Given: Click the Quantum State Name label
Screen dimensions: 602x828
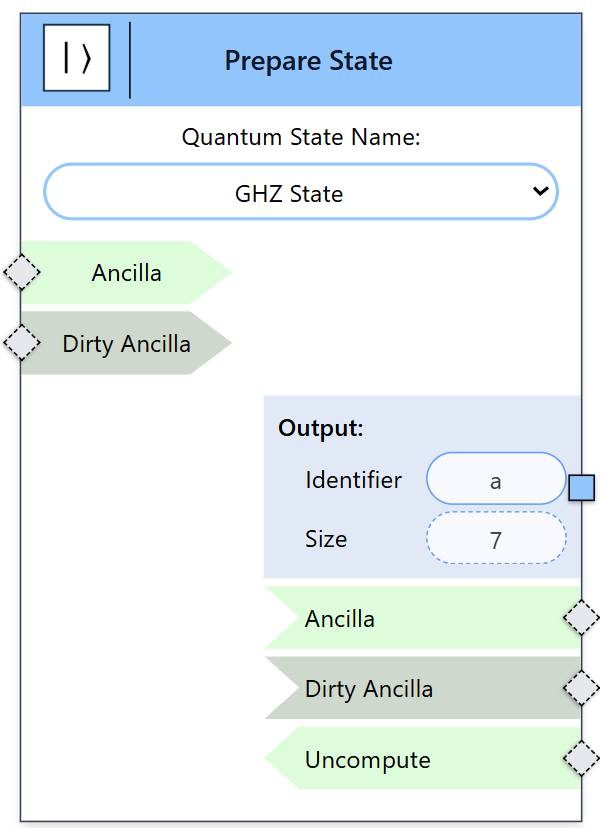Looking at the screenshot, I should click(x=301, y=137).
